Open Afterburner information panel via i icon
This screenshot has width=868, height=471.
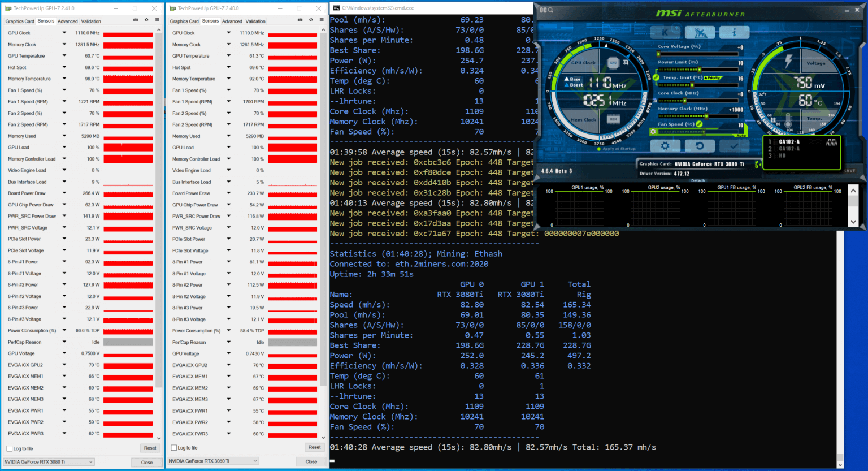point(734,32)
